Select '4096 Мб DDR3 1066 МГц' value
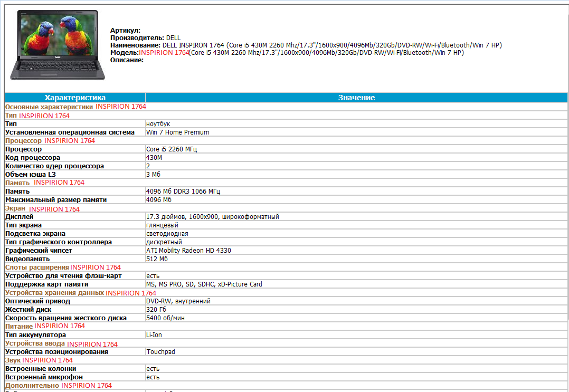 (183, 192)
